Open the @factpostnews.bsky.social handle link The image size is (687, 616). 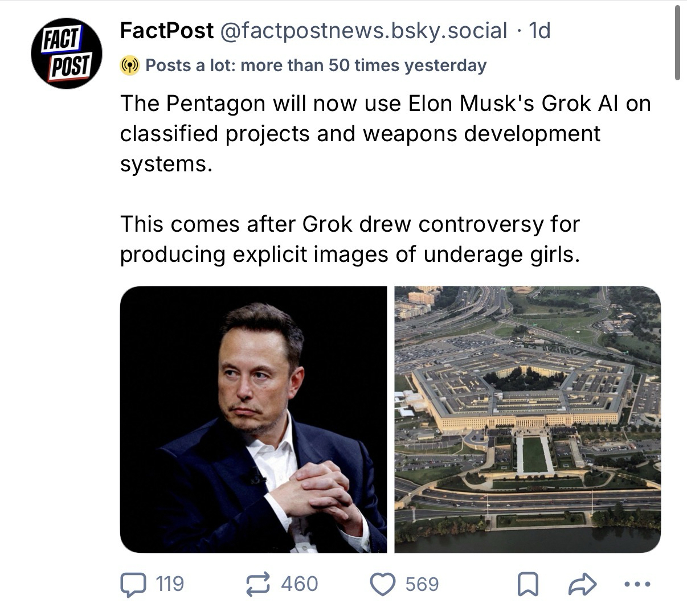[363, 31]
